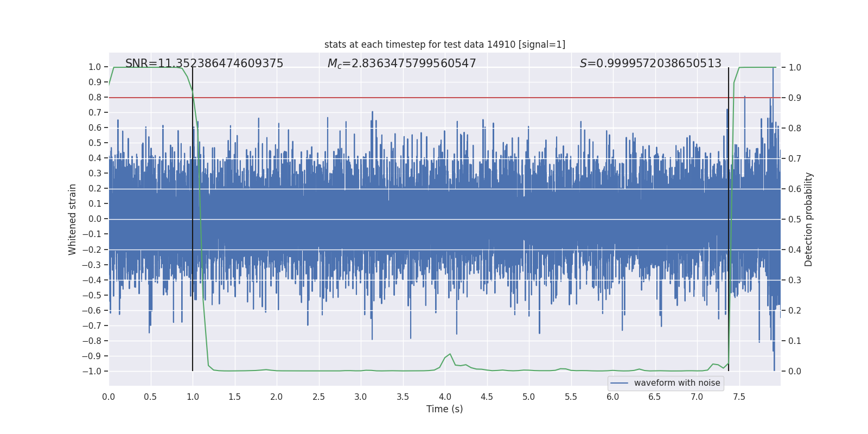Viewport: 868px width, 434px height.
Task: Select the S=0.9999572038650513 annotation
Action: (x=650, y=63)
